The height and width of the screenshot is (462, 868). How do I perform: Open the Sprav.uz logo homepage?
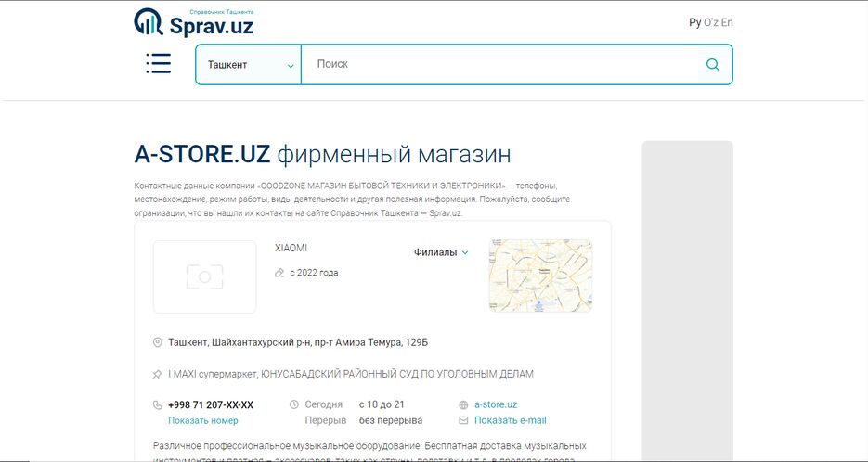pos(194,22)
